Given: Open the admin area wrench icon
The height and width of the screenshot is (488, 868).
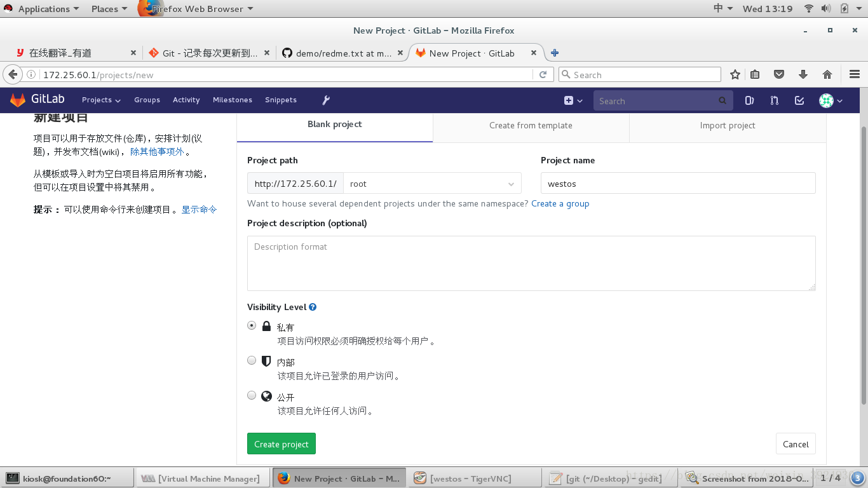Looking at the screenshot, I should coord(326,100).
